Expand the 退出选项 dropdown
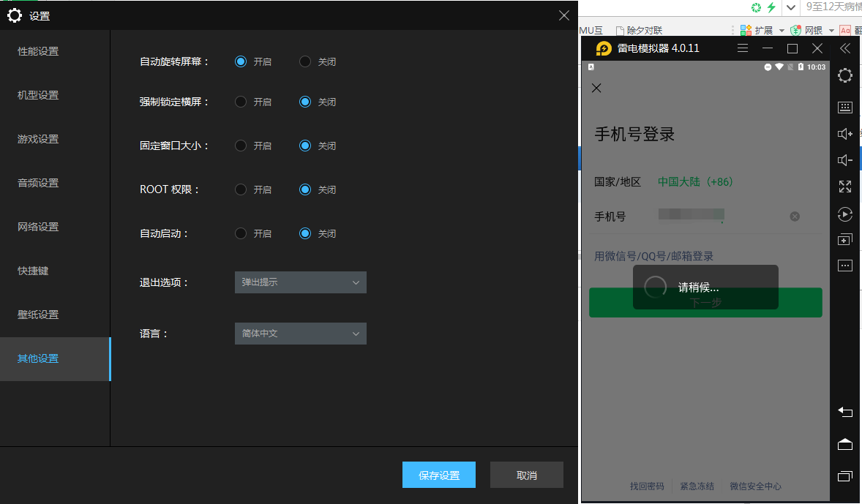Screen dimensions: 862x504 coord(300,282)
